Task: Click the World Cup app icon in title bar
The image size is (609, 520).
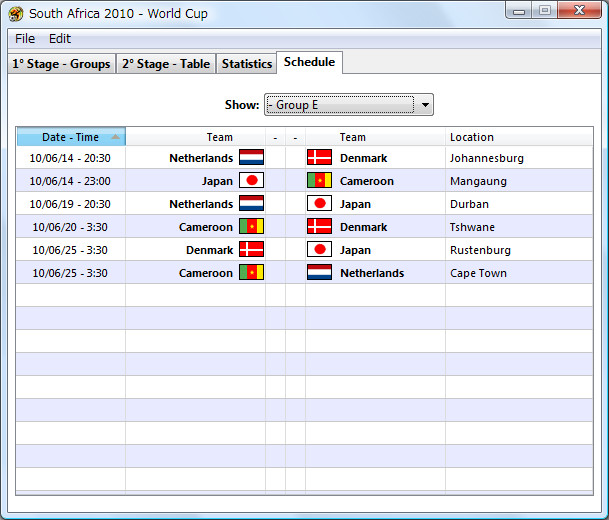Action: (16, 14)
